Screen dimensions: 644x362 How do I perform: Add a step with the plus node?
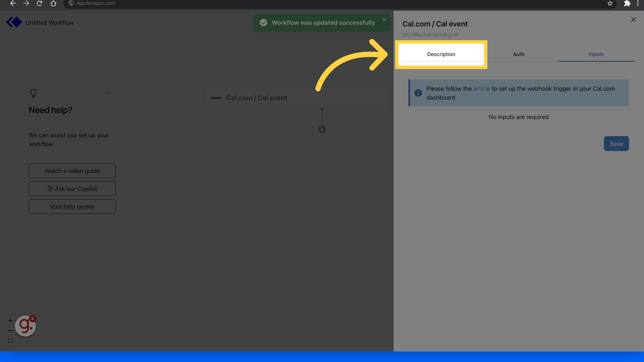pyautogui.click(x=322, y=129)
